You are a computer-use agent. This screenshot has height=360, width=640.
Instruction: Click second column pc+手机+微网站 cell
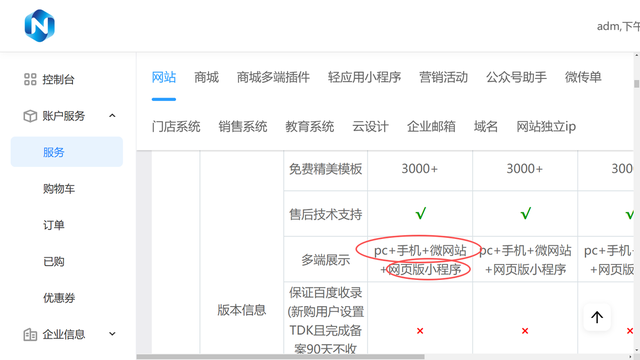(x=525, y=260)
